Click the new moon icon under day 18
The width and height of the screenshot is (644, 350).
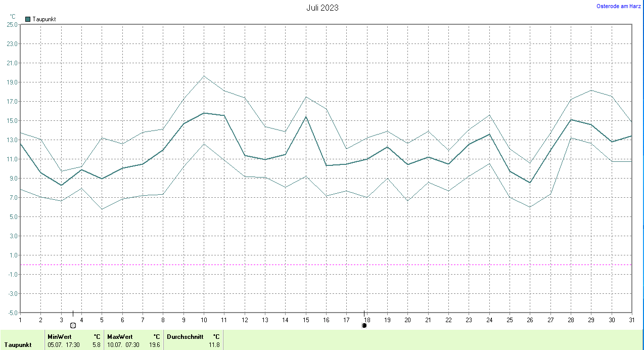click(364, 325)
